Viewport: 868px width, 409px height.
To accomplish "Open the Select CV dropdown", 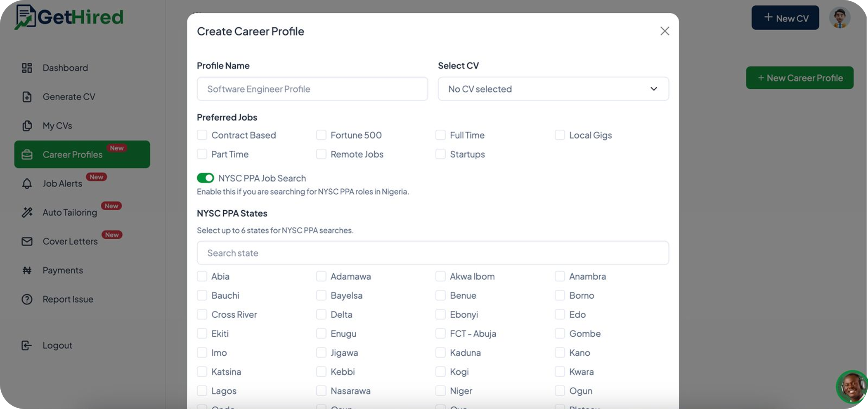I will coord(553,89).
